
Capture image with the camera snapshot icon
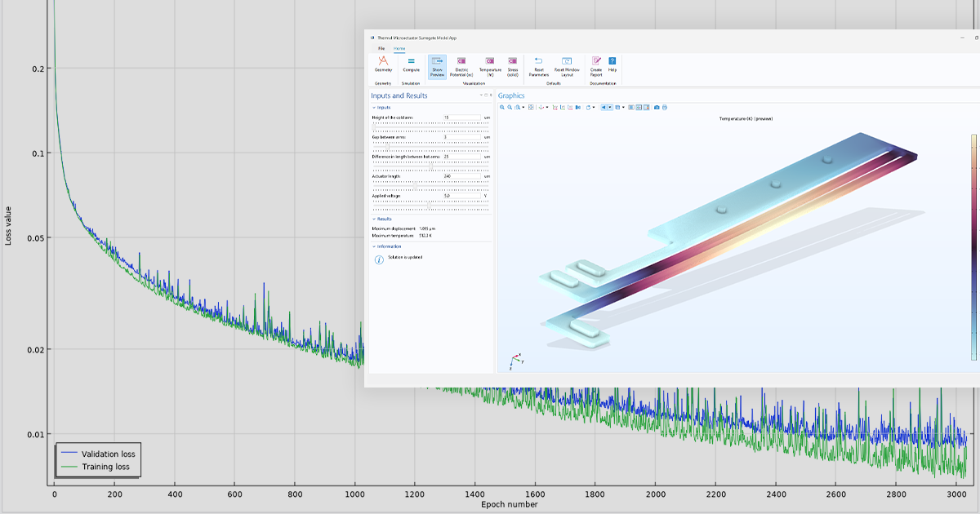pyautogui.click(x=656, y=107)
